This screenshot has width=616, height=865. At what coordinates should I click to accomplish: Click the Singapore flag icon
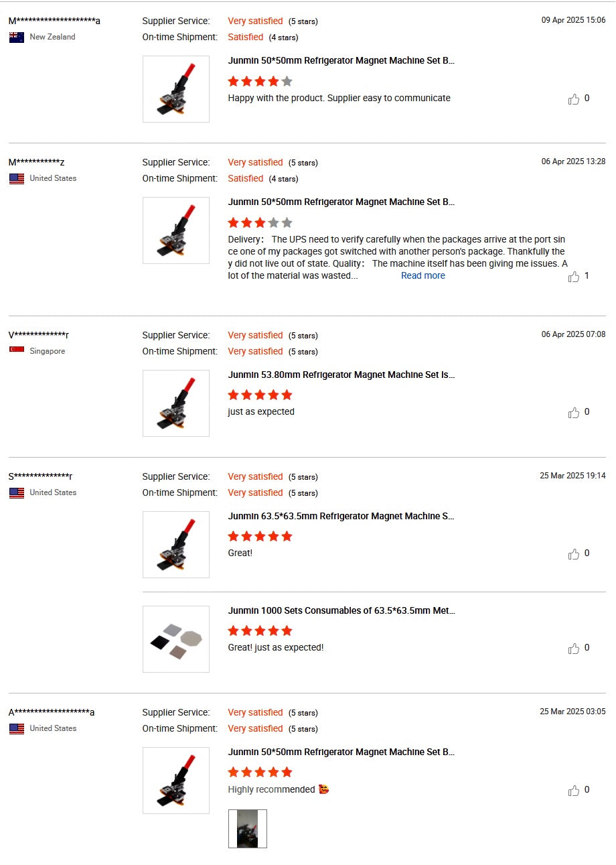click(17, 351)
